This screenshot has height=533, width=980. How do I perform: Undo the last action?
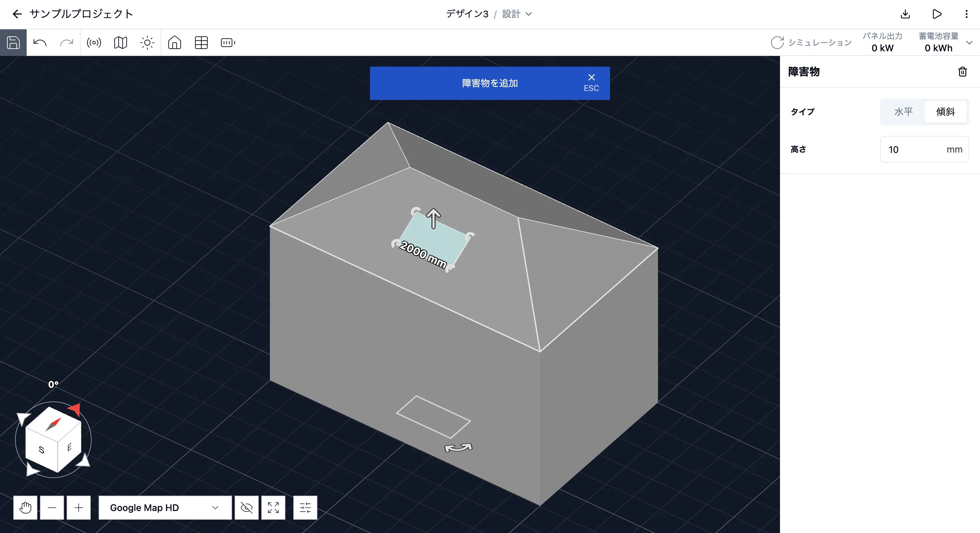(x=40, y=43)
